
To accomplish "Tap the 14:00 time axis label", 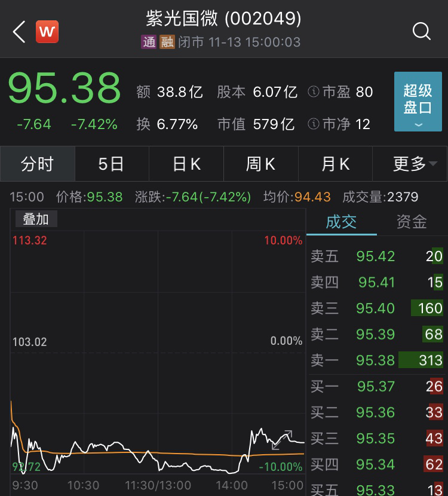I will tap(231, 485).
